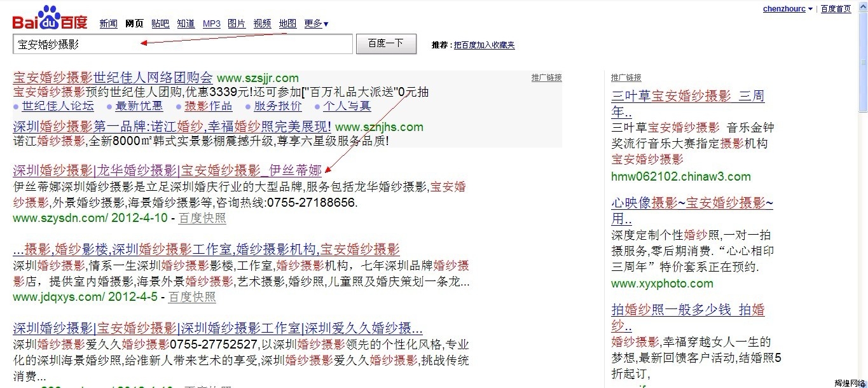Open the 拍婚纱照一般多少钱 sidebar ad
This screenshot has width=868, height=388.
click(x=688, y=318)
